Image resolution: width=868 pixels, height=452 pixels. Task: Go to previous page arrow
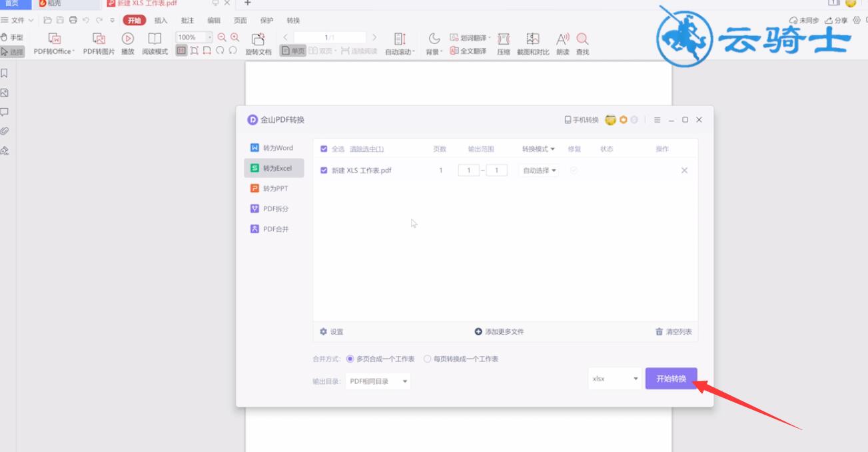[286, 37]
